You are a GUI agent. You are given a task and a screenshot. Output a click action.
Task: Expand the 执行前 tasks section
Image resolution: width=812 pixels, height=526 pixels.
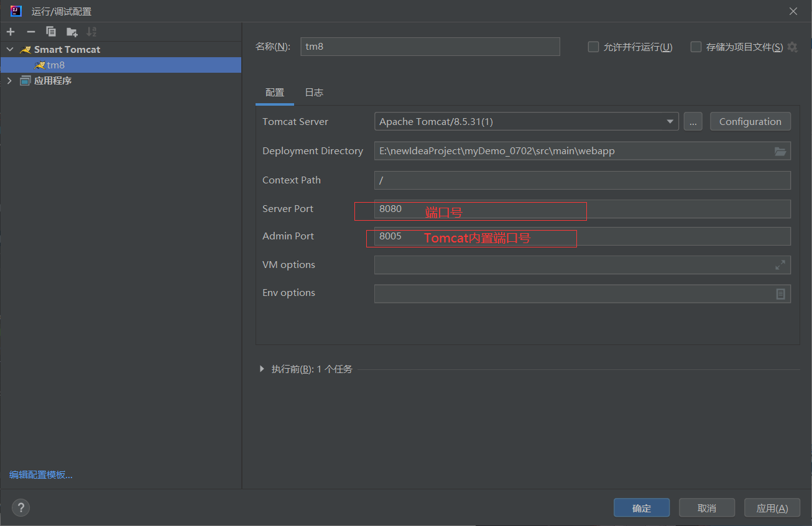(x=262, y=369)
